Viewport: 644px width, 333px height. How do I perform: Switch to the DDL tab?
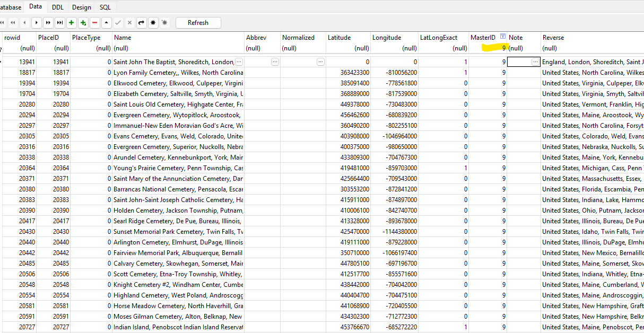[x=57, y=7]
